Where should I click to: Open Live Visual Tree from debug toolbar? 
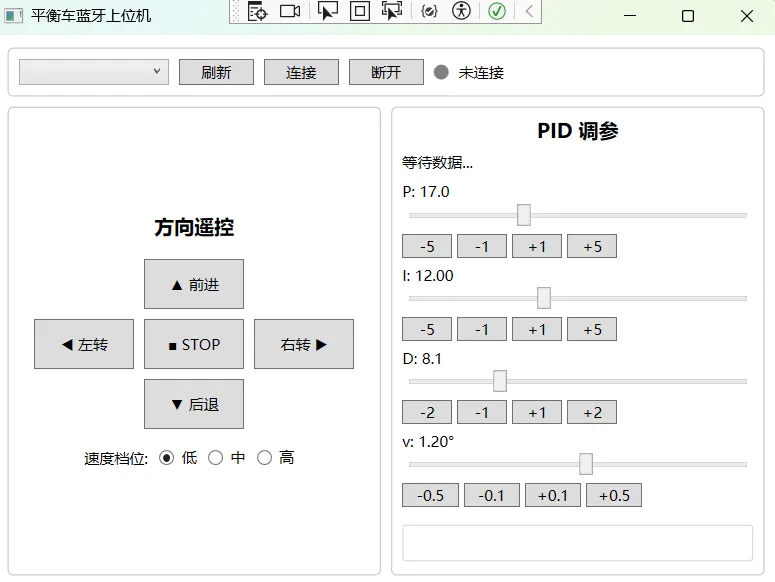pos(257,11)
